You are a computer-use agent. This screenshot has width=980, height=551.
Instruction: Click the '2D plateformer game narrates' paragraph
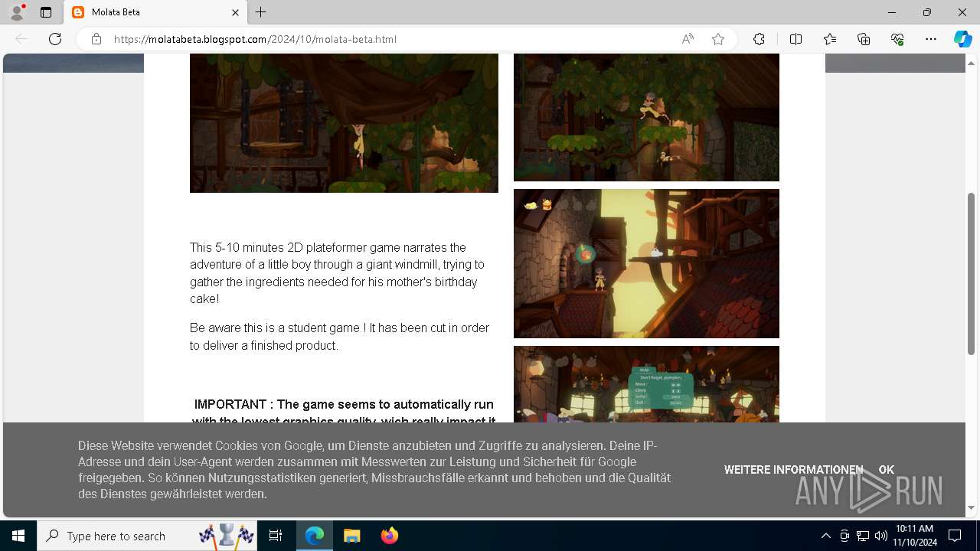coord(337,273)
